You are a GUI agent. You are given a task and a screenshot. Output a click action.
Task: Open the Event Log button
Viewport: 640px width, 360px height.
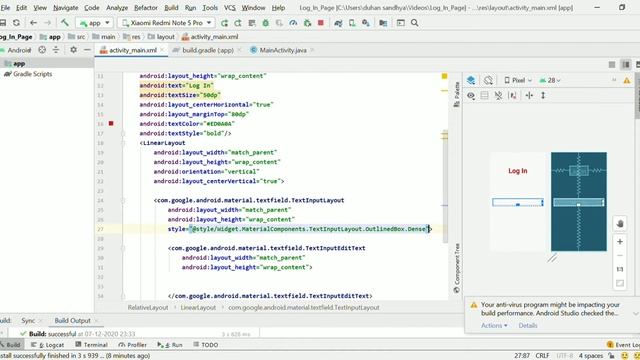point(623,345)
